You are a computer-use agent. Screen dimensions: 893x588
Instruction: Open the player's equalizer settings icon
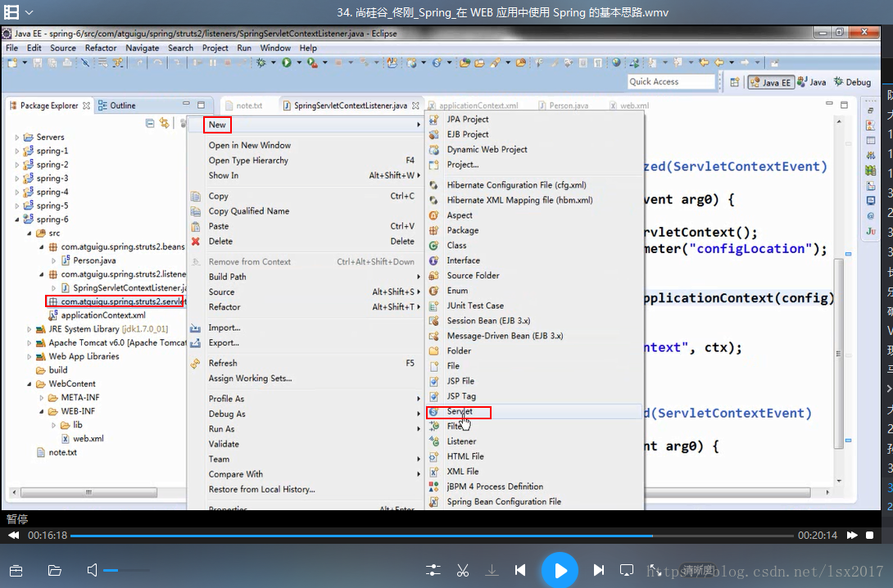click(433, 570)
